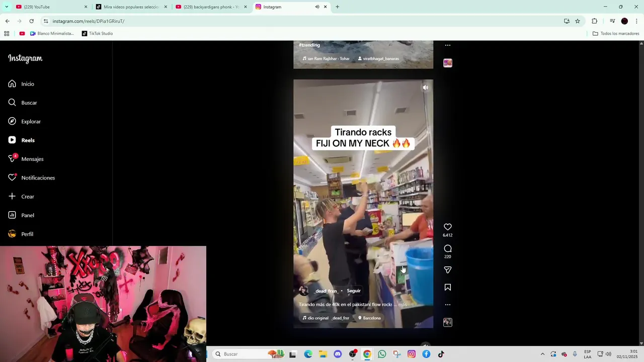Click Crear to make a post

coord(21,197)
